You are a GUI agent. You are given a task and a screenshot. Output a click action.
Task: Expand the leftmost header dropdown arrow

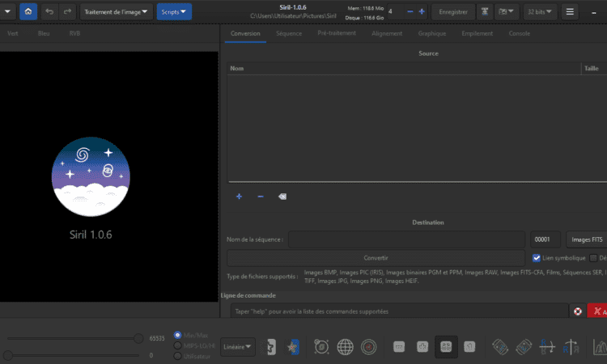tap(7, 11)
